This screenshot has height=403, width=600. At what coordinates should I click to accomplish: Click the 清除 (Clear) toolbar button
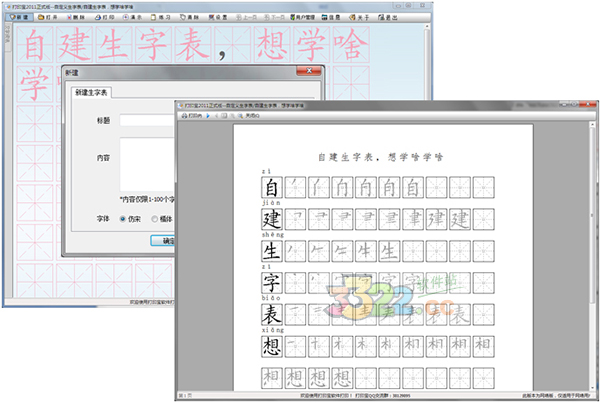pos(189,17)
